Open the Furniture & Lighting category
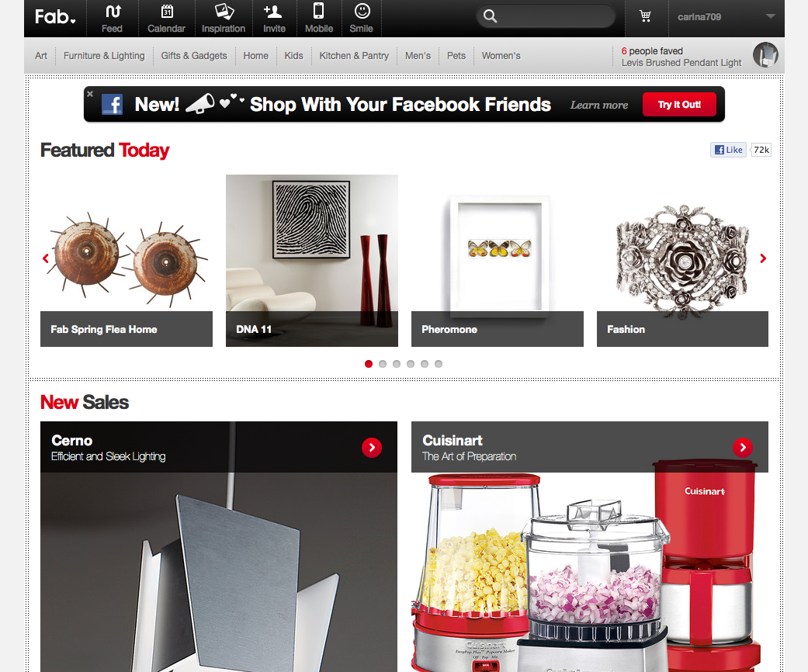Image resolution: width=808 pixels, height=672 pixels. tap(104, 56)
